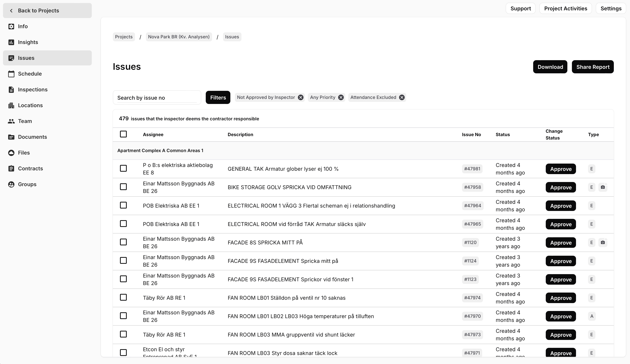Focus the Search by issue no field

pyautogui.click(x=157, y=98)
